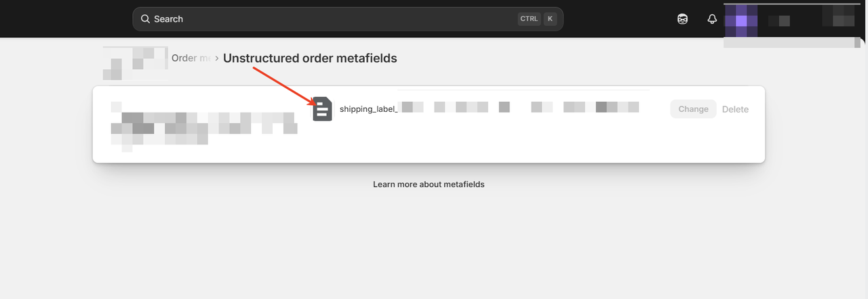Click the K shortcut key badge
The height and width of the screenshot is (299, 868).
click(x=550, y=19)
